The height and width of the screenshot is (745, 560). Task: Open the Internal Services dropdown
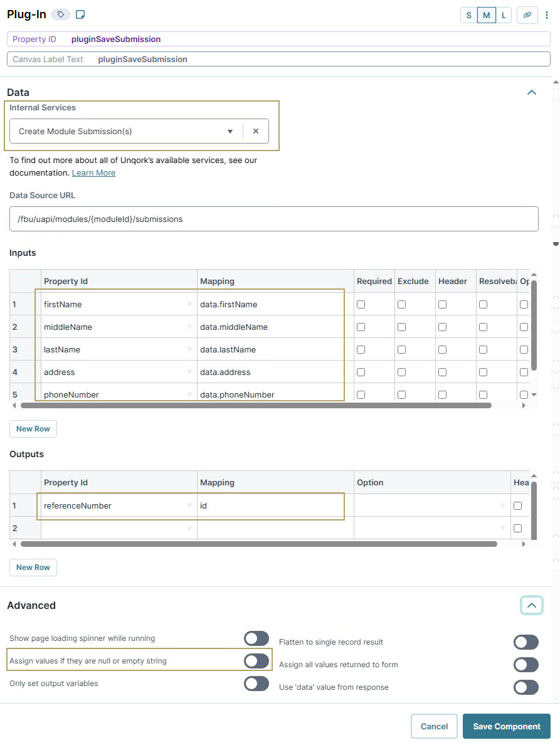[x=230, y=131]
